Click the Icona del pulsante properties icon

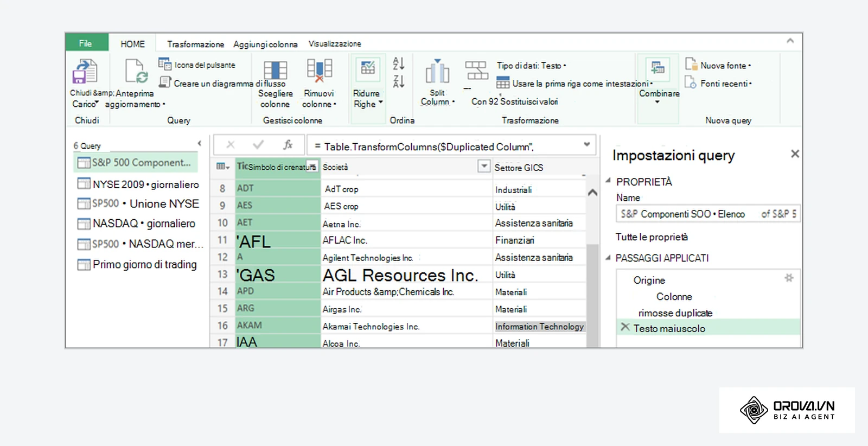[x=165, y=64]
